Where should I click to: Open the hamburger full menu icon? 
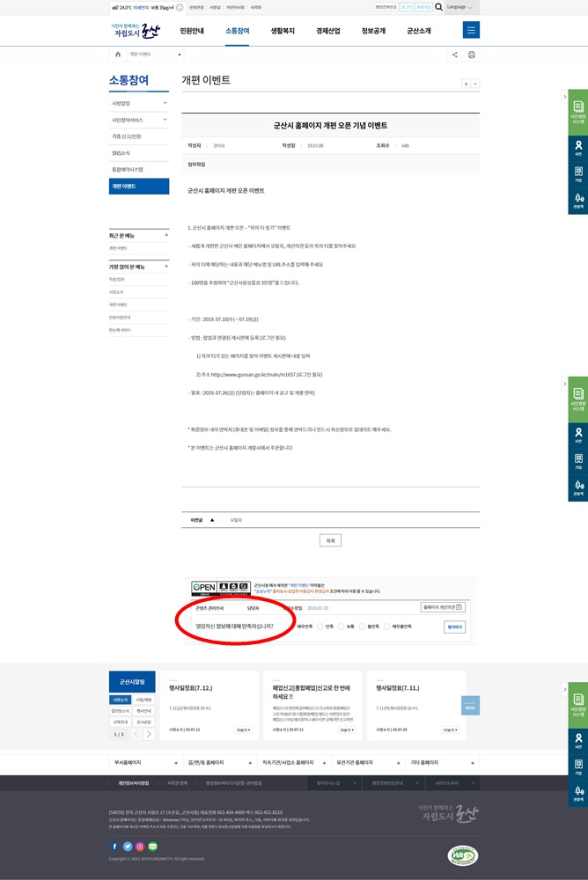point(471,31)
